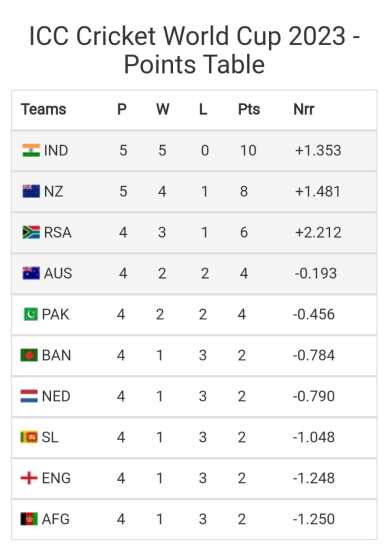Click the Afghanistan flag icon
388x553 pixels.
click(x=29, y=519)
